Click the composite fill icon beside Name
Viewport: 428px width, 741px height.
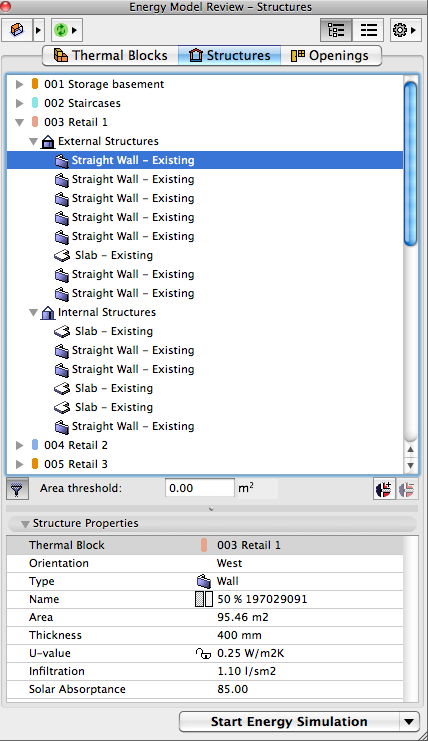204,599
